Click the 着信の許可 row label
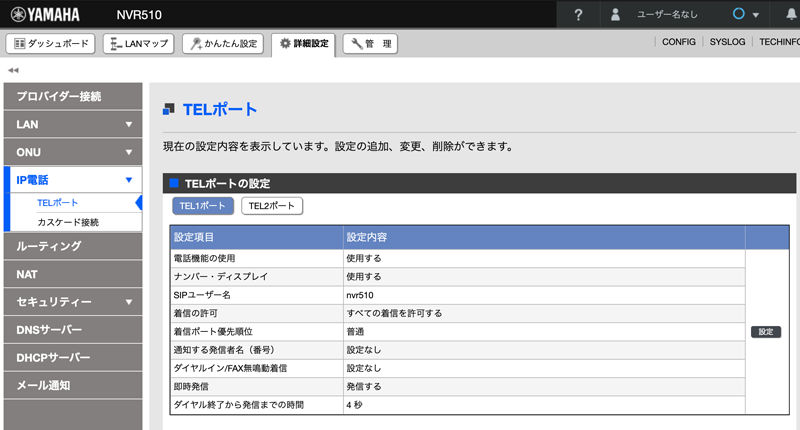The image size is (800, 430). [195, 313]
